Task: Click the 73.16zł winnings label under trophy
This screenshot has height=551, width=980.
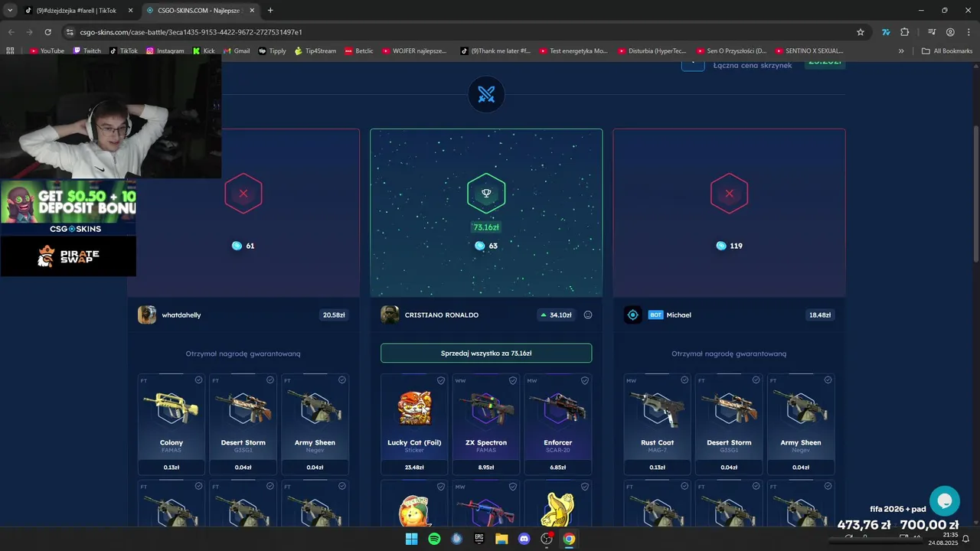Action: (486, 227)
